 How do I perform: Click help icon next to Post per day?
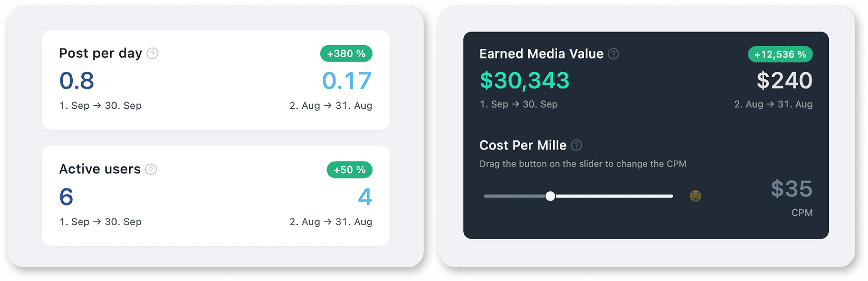(x=152, y=53)
